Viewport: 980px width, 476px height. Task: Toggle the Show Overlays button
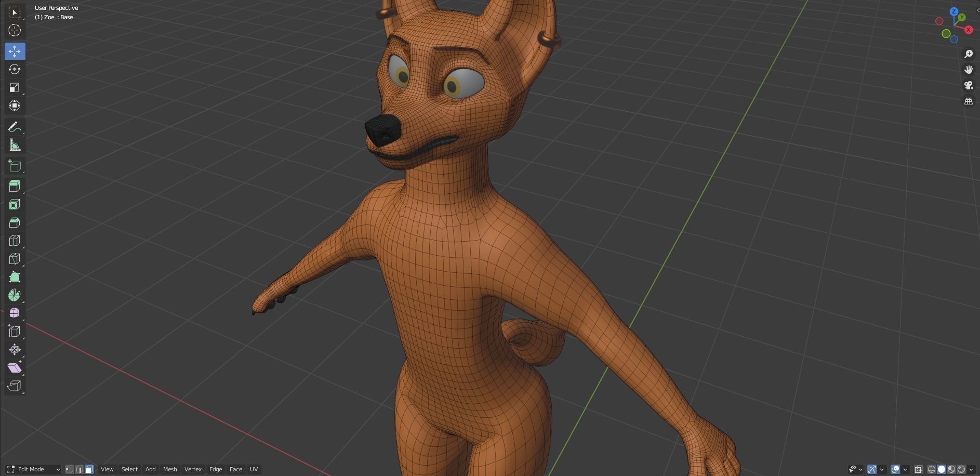pyautogui.click(x=895, y=469)
